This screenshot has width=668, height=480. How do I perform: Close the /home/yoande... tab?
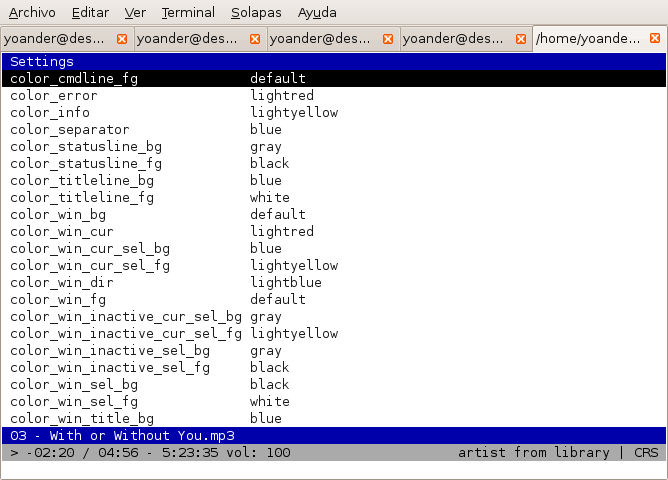tap(655, 38)
